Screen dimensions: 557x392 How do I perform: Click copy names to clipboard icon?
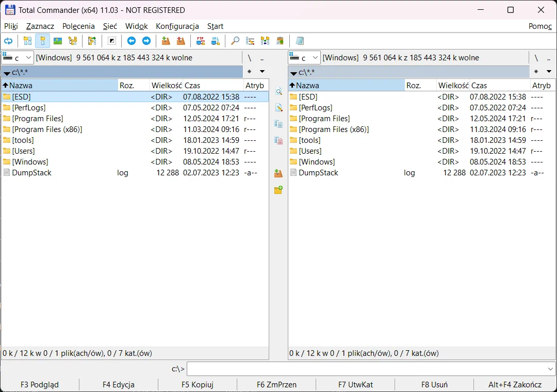(280, 41)
